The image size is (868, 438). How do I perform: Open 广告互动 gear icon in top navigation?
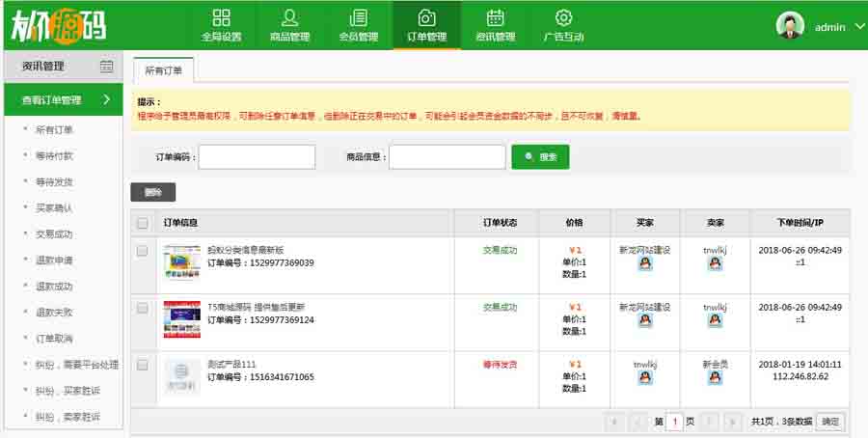pyautogui.click(x=564, y=18)
